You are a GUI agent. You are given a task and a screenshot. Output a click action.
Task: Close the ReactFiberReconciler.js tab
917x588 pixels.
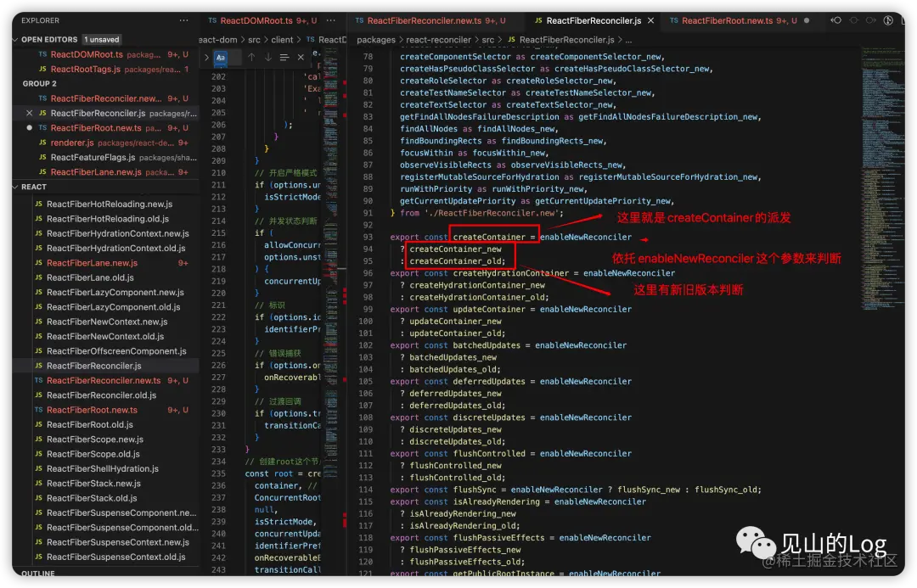650,20
